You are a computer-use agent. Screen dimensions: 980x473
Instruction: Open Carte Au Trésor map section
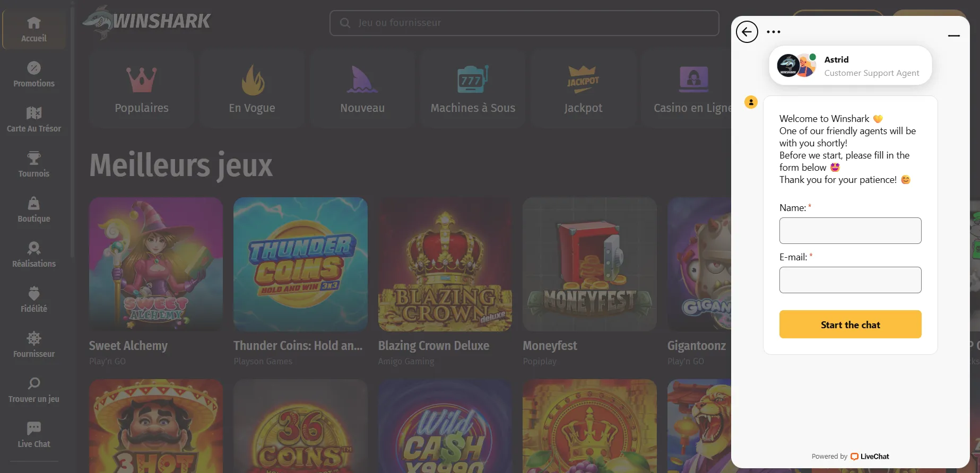coord(34,120)
